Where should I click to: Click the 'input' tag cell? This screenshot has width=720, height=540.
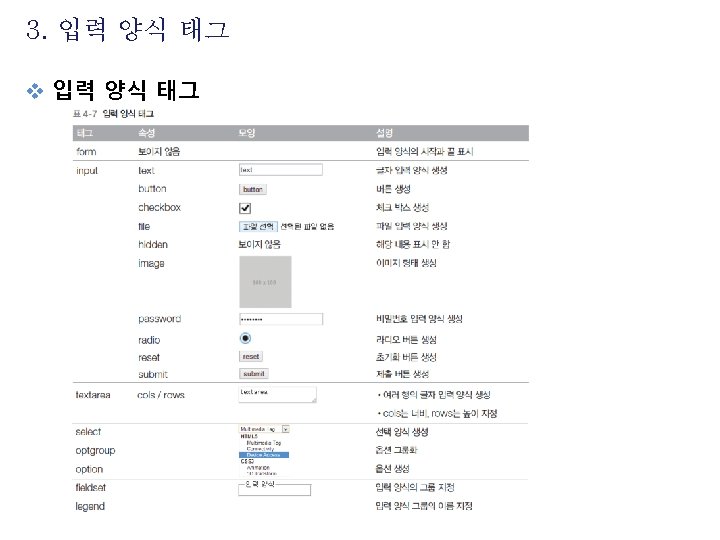(87, 171)
